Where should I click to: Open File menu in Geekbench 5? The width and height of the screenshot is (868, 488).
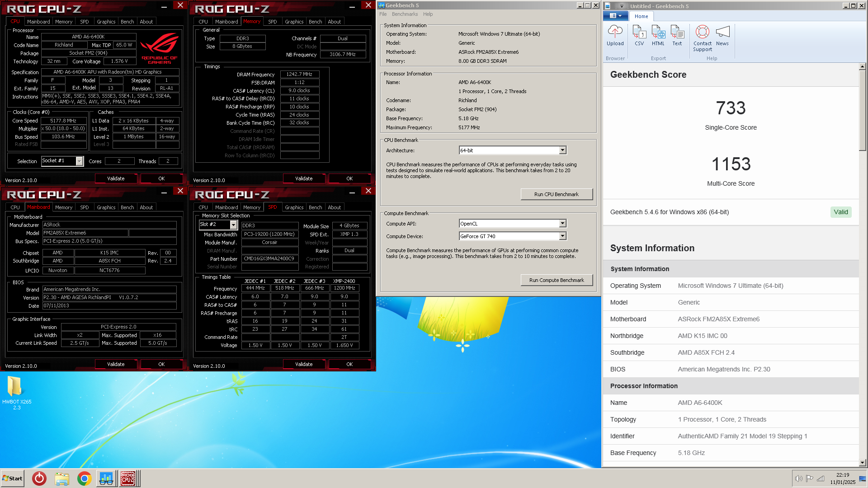383,14
